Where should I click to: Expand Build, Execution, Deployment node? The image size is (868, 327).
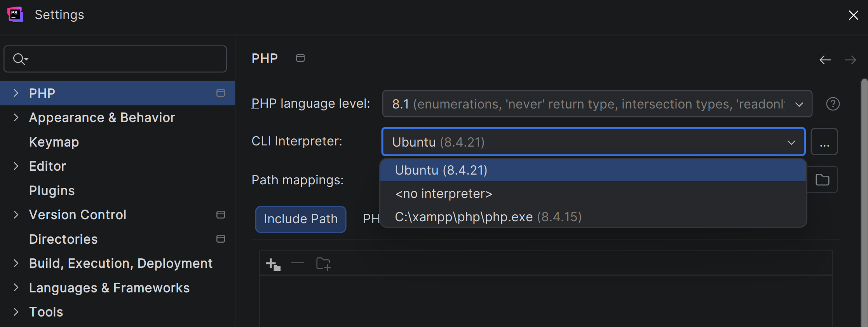[16, 263]
